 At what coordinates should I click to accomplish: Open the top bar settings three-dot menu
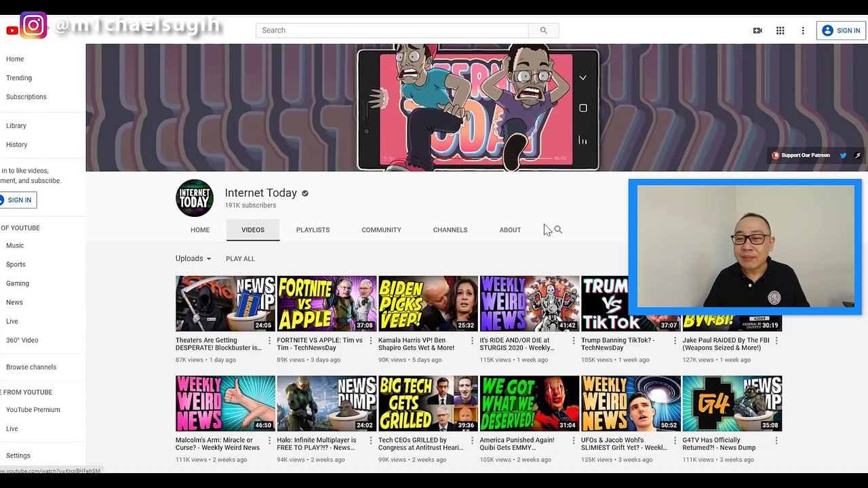coord(803,30)
